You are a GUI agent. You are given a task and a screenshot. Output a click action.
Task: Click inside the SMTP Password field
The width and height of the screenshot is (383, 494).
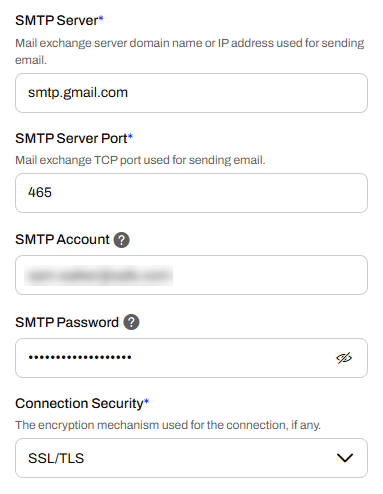coord(191,358)
